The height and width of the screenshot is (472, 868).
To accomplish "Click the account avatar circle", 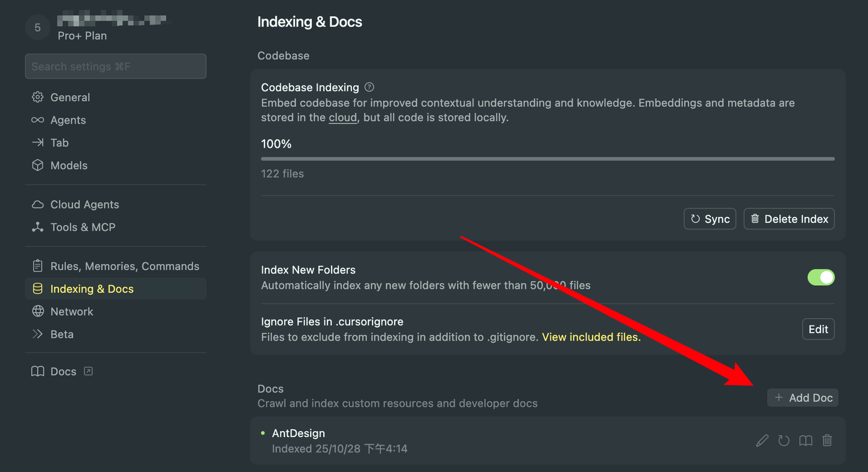I will pos(37,28).
